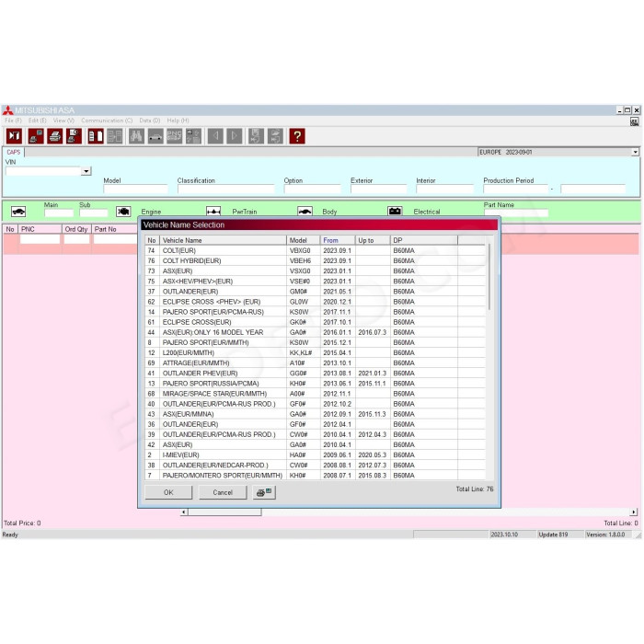The image size is (644, 644).
Task: Click the print icon button in the dialog
Action: pyautogui.click(x=264, y=492)
